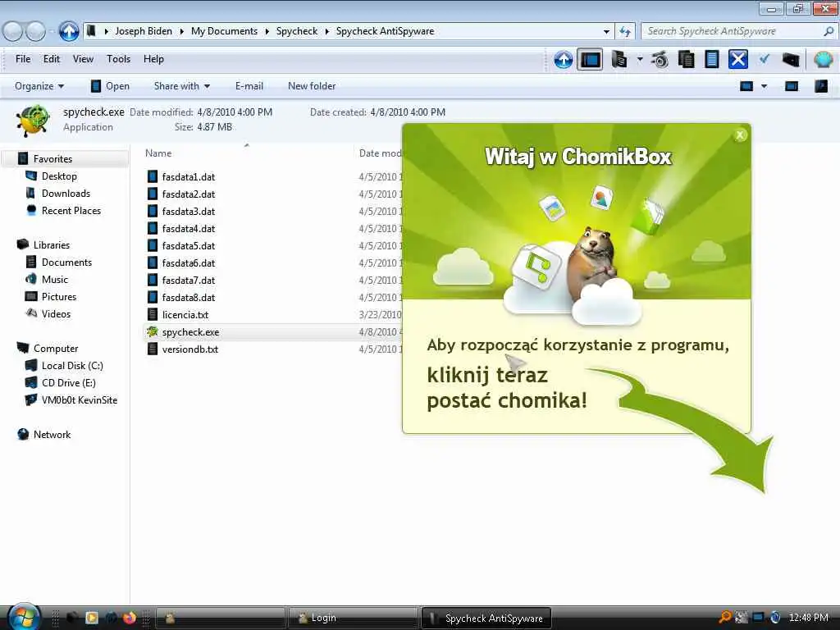This screenshot has height=630, width=840.
Task: Open dropdown arrow beside zipped folder icon
Action: [640, 59]
